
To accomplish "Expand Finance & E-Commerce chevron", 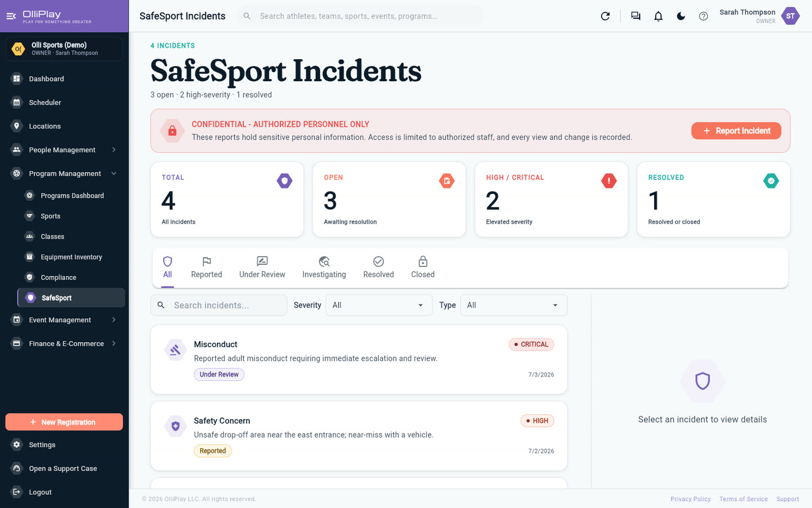I will tap(114, 343).
